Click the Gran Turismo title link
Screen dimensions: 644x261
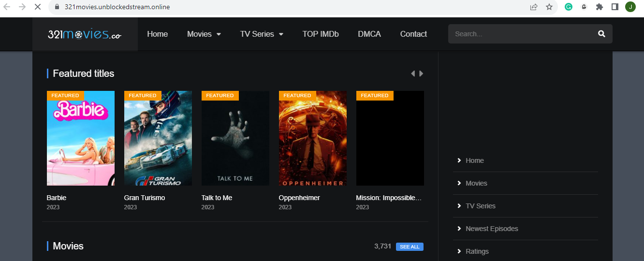(145, 198)
